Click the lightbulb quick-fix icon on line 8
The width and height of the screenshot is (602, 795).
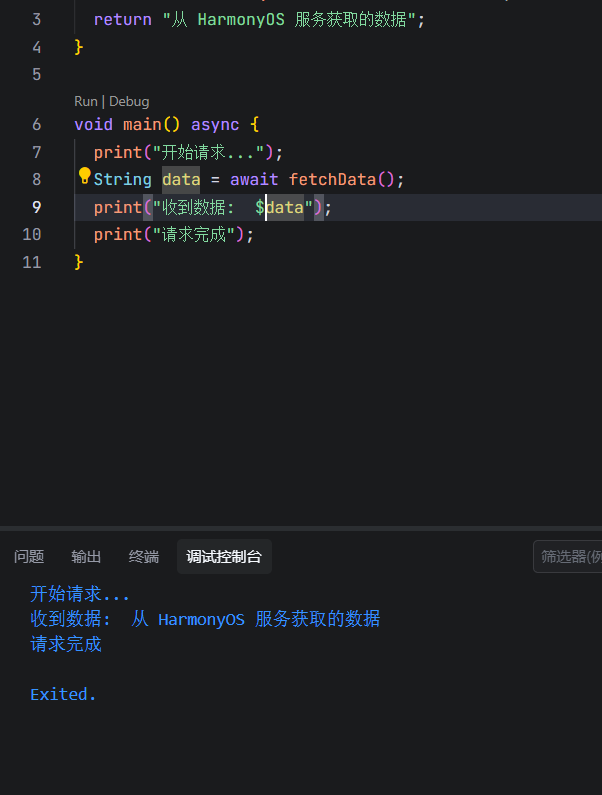click(84, 175)
